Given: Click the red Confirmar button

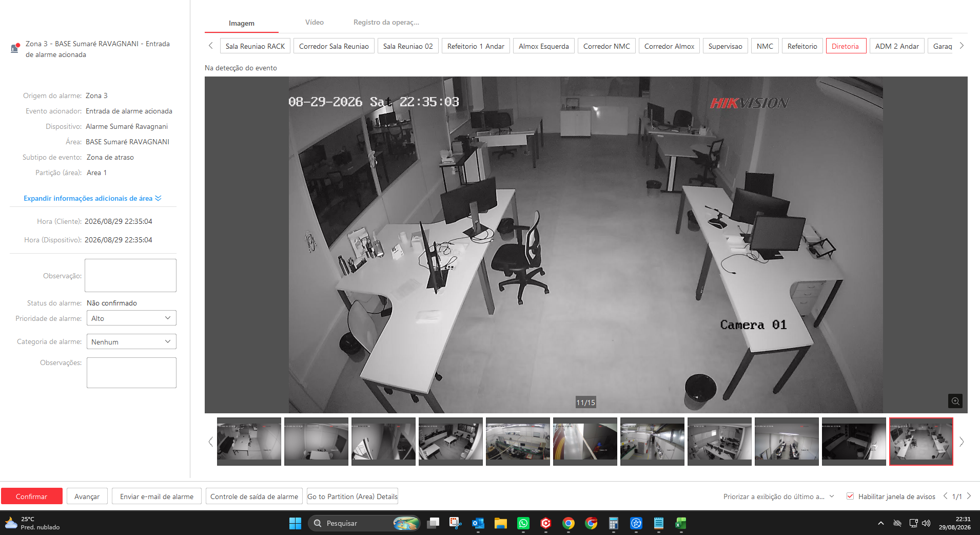Looking at the screenshot, I should coord(31,496).
